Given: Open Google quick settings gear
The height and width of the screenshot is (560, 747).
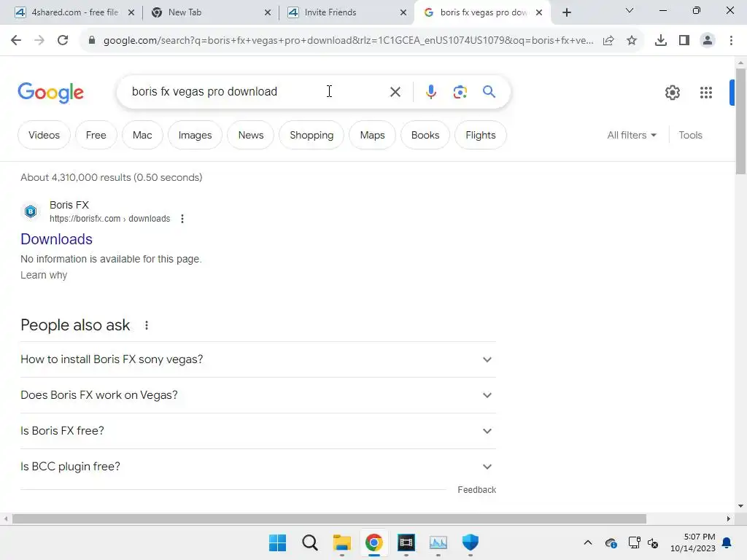Looking at the screenshot, I should pyautogui.click(x=672, y=93).
